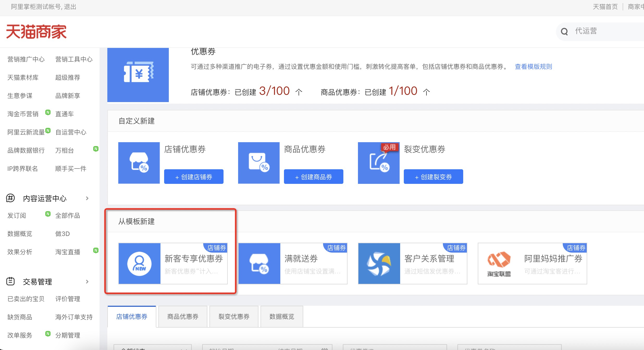
Task: Open 阿里云新流量 in the sidebar
Action: pyautogui.click(x=26, y=132)
